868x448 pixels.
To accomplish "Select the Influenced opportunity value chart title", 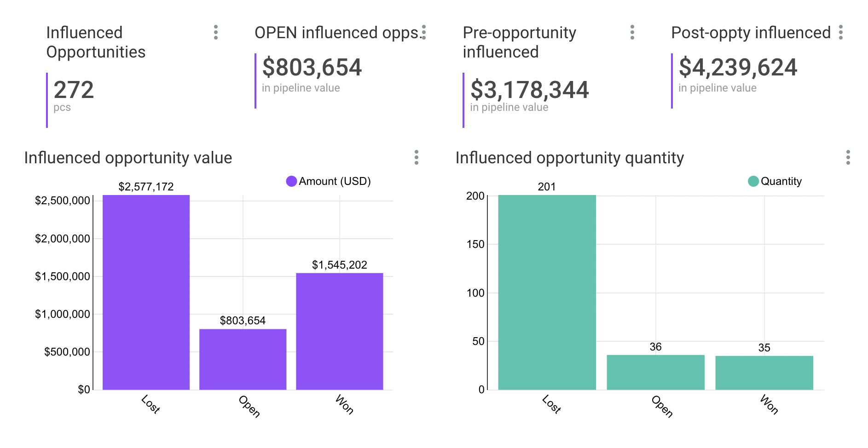I will coord(128,157).
